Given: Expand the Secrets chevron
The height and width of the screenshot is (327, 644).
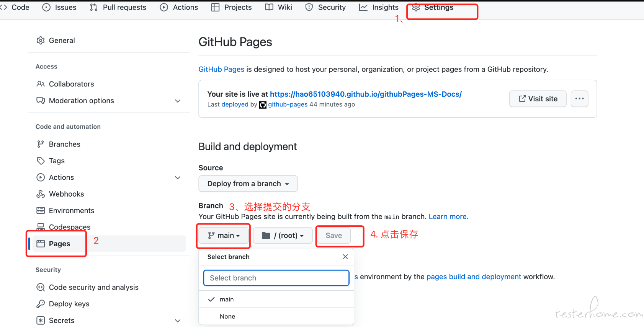Looking at the screenshot, I should tap(178, 320).
